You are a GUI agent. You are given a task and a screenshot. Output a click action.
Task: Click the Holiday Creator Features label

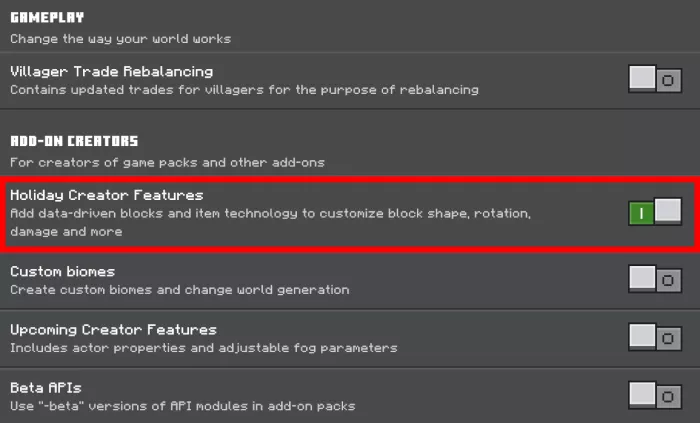pyautogui.click(x=106, y=195)
